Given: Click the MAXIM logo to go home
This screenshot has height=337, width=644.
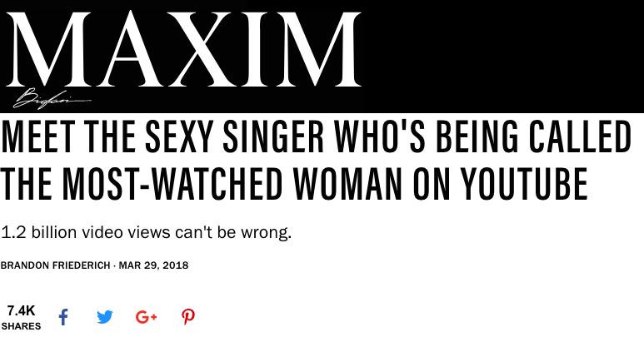Looking at the screenshot, I should click(183, 49).
